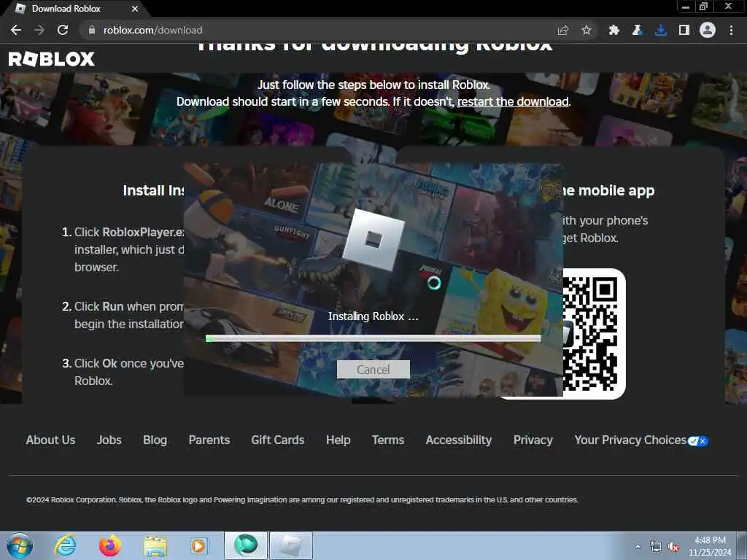Open Windows Explorer folder from taskbar
Image resolution: width=747 pixels, height=560 pixels.
pyautogui.click(x=155, y=547)
